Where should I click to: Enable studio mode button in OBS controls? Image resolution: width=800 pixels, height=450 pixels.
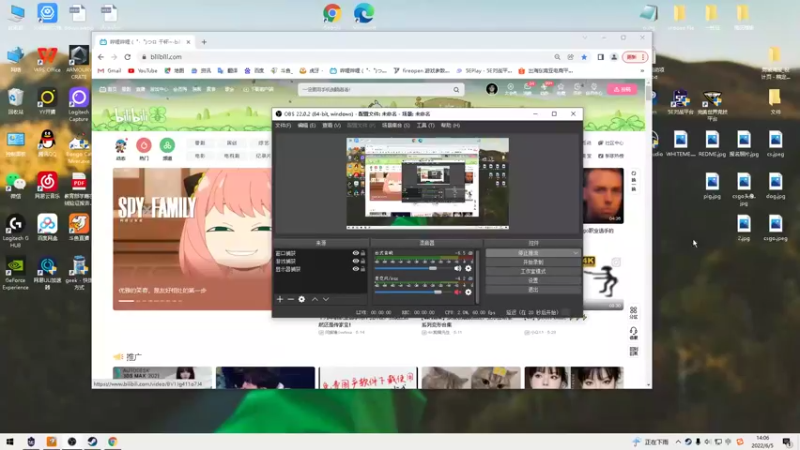click(x=533, y=271)
